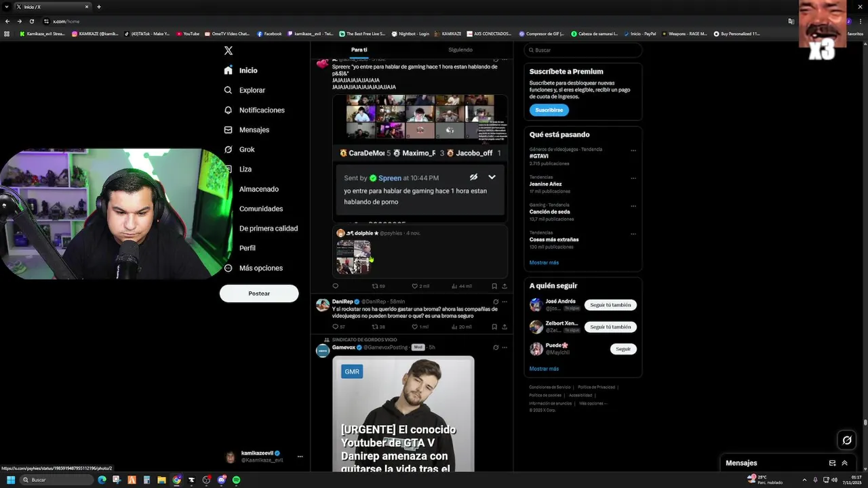Reply to the Spreen post

point(335,286)
